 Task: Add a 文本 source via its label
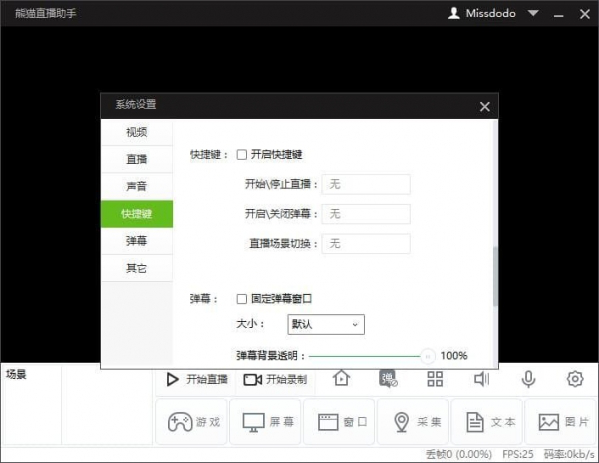[503, 422]
